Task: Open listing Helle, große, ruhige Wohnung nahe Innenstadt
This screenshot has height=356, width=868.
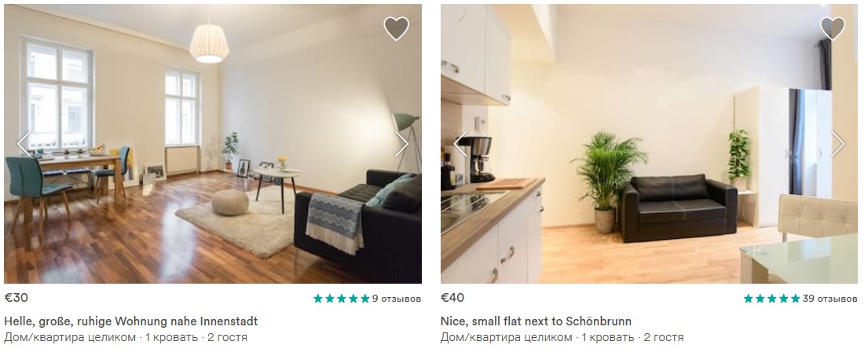Action: [x=131, y=321]
